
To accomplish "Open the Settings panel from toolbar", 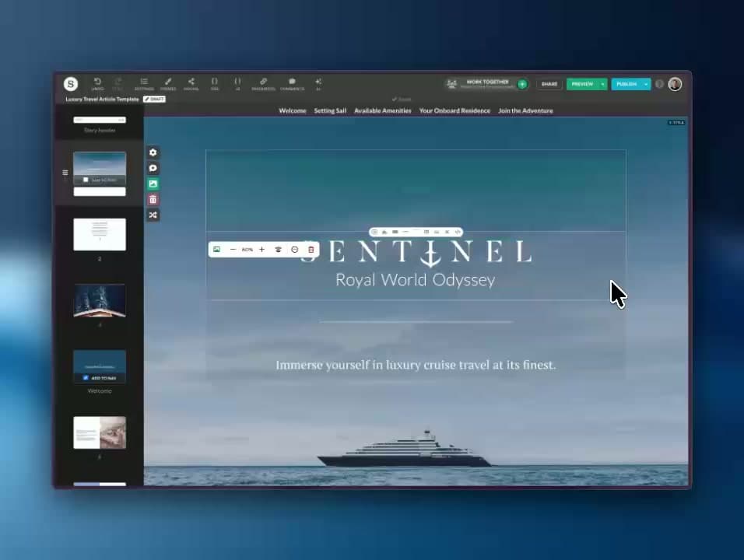I will [144, 82].
